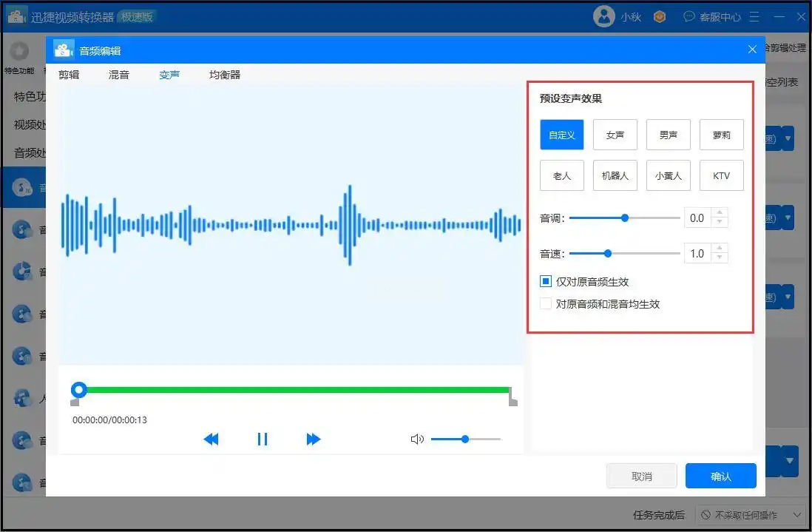Open the title bar hamburger menu
The height and width of the screenshot is (532, 812).
(755, 16)
